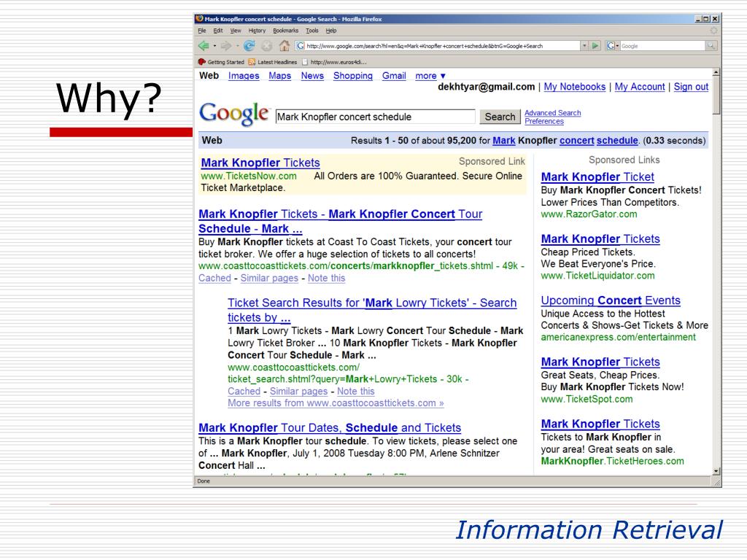Click the Forward arrow navigation button

[x=226, y=46]
